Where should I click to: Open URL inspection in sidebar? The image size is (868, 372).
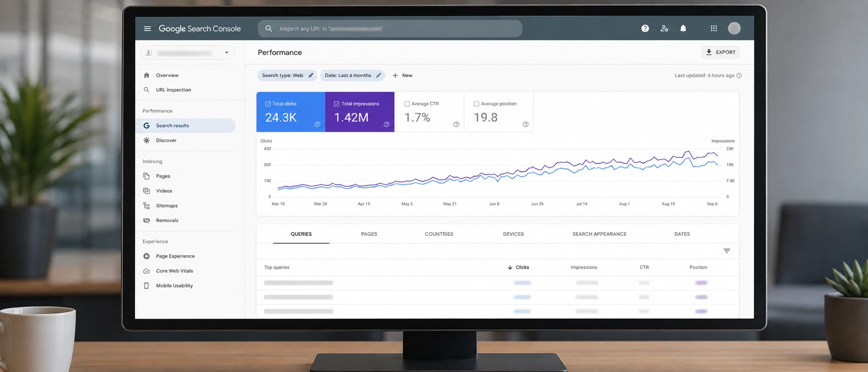pos(174,90)
